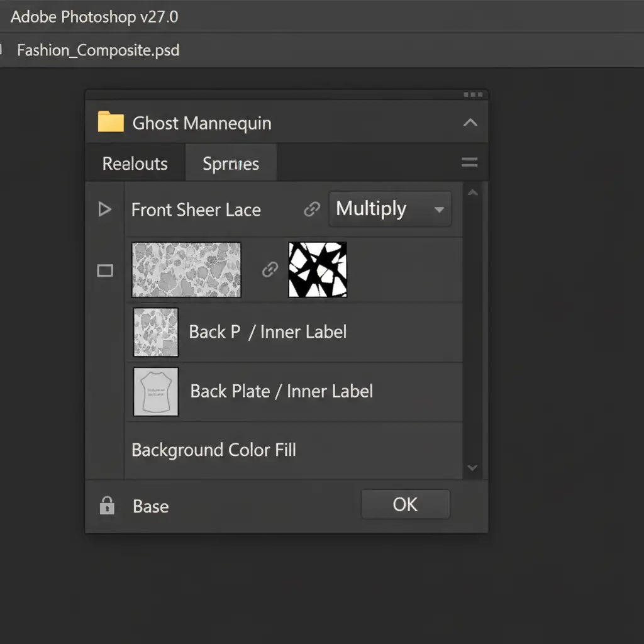Click the scrollbar up arrow in layer list
The height and width of the screenshot is (644, 644).
[x=472, y=193]
